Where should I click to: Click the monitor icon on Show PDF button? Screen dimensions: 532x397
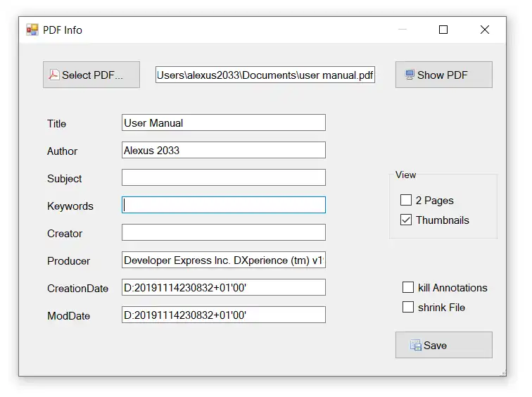point(410,75)
